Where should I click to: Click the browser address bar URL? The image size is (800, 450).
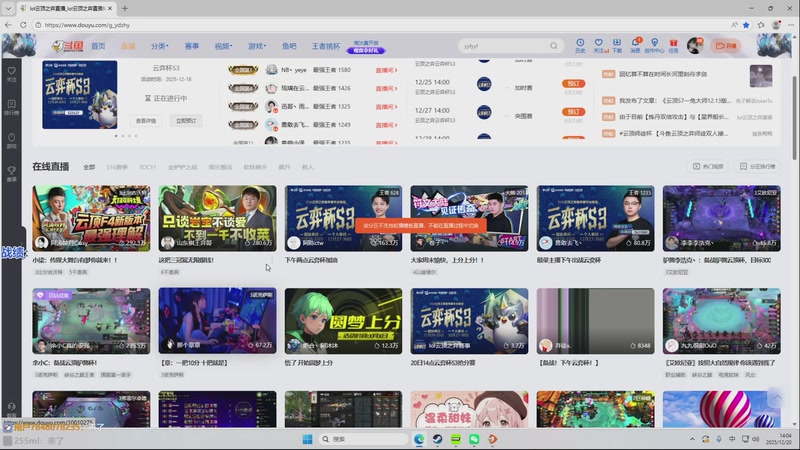pos(87,24)
